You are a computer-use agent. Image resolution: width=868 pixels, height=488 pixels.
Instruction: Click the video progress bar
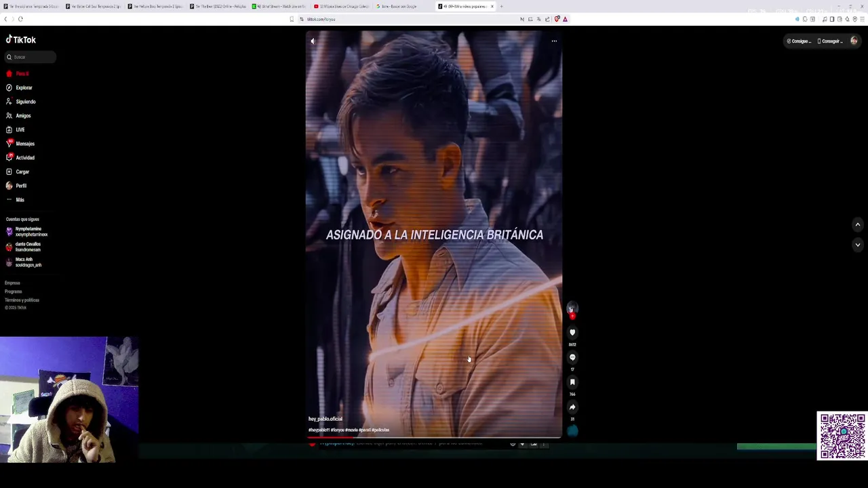pyautogui.click(x=434, y=437)
